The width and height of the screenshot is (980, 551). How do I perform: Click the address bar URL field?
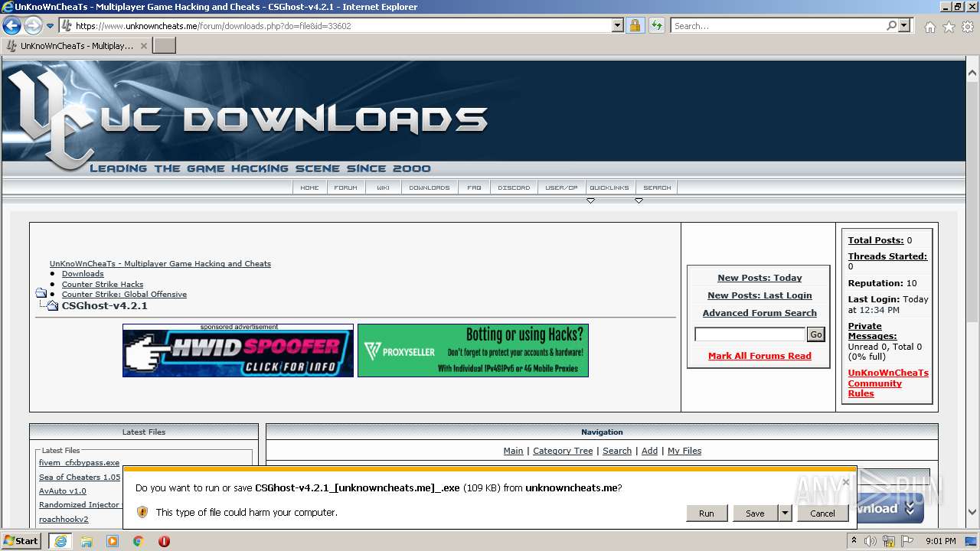pos(343,25)
